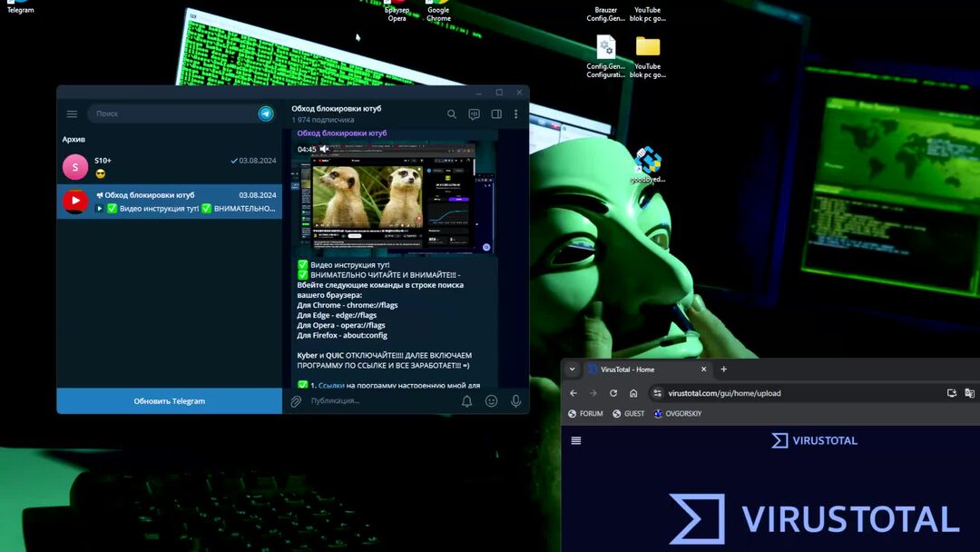Image resolution: width=980 pixels, height=552 pixels.
Task: Unmute the video via speaker icon
Action: (324, 149)
